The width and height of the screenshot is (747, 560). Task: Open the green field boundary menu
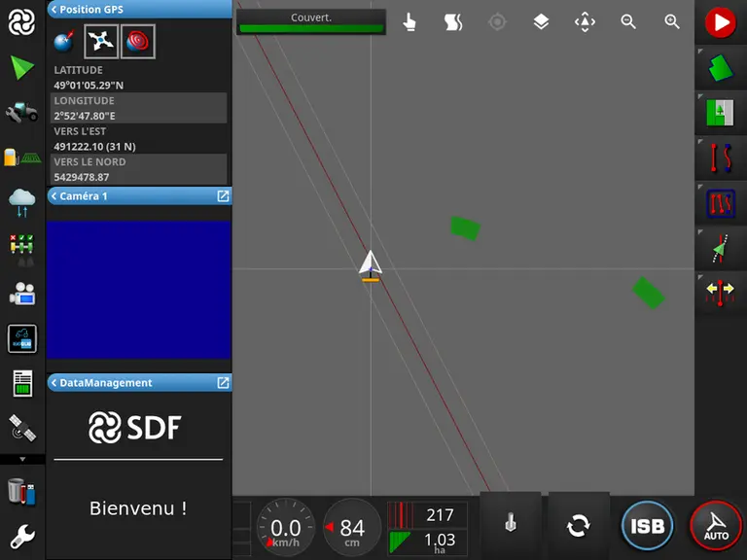721,68
